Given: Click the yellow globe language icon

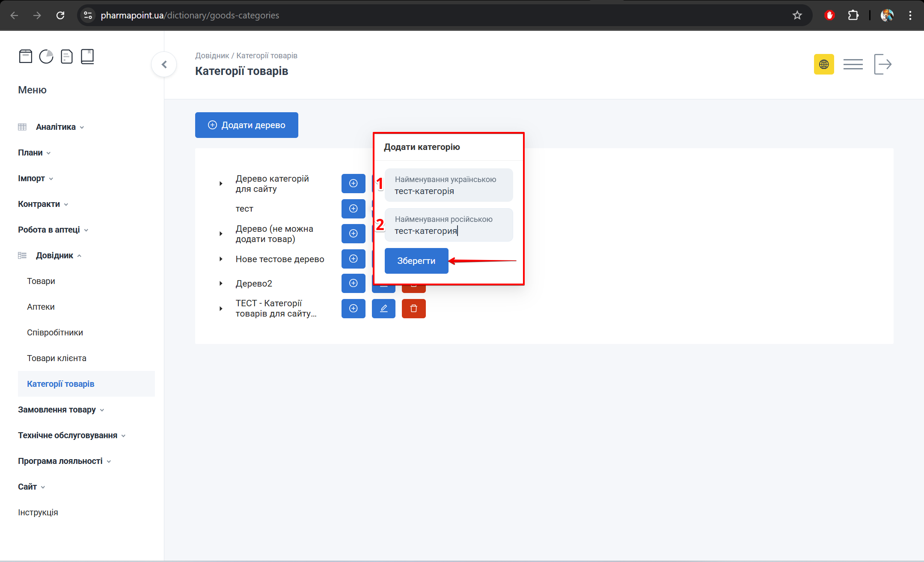Looking at the screenshot, I should [823, 64].
